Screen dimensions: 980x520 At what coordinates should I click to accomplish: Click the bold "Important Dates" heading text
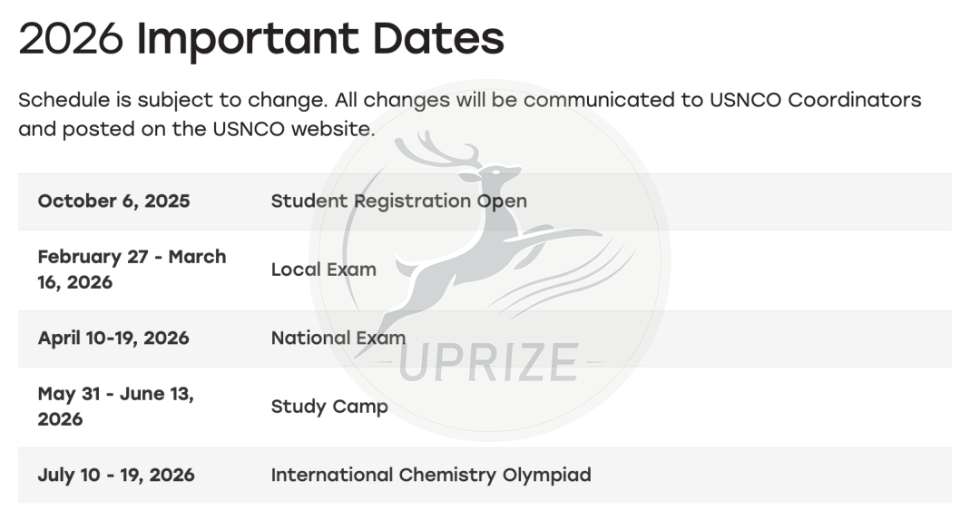coord(320,39)
